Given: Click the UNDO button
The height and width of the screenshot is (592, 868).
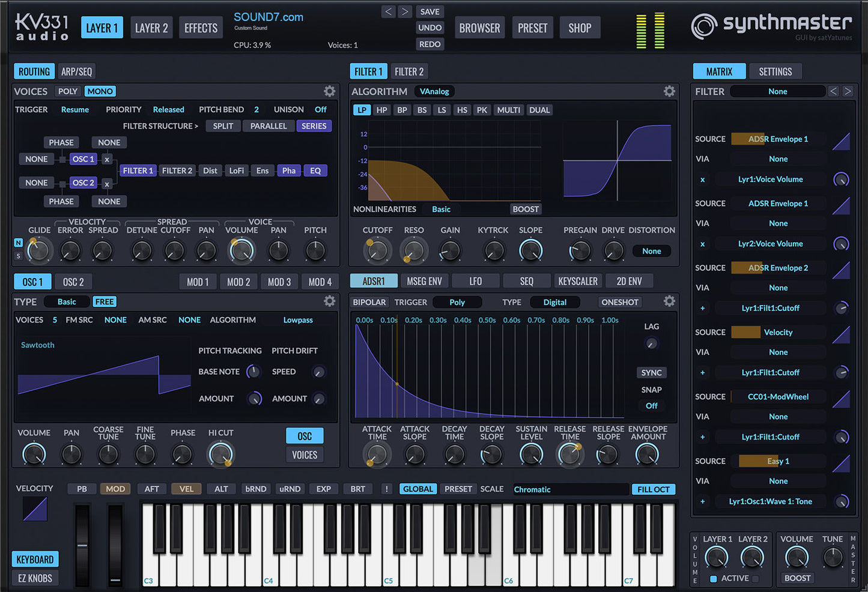Looking at the screenshot, I should [430, 28].
